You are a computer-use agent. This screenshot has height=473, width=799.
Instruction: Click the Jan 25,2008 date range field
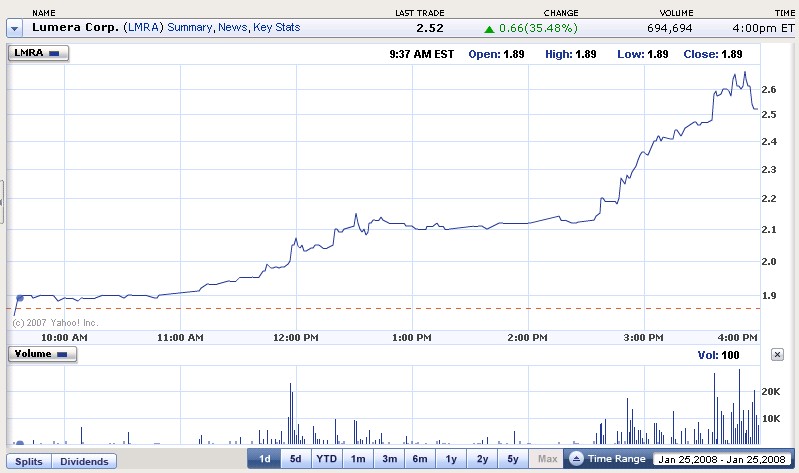[722, 459]
